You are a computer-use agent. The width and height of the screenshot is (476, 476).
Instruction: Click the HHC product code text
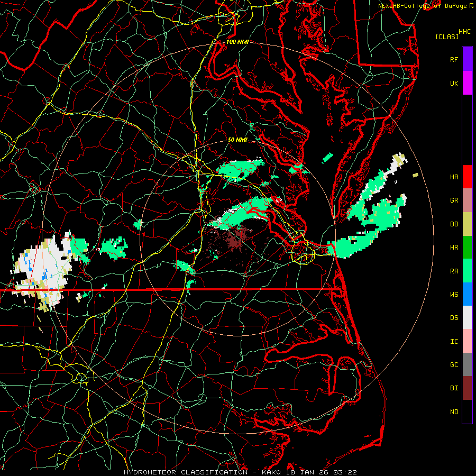(x=465, y=32)
